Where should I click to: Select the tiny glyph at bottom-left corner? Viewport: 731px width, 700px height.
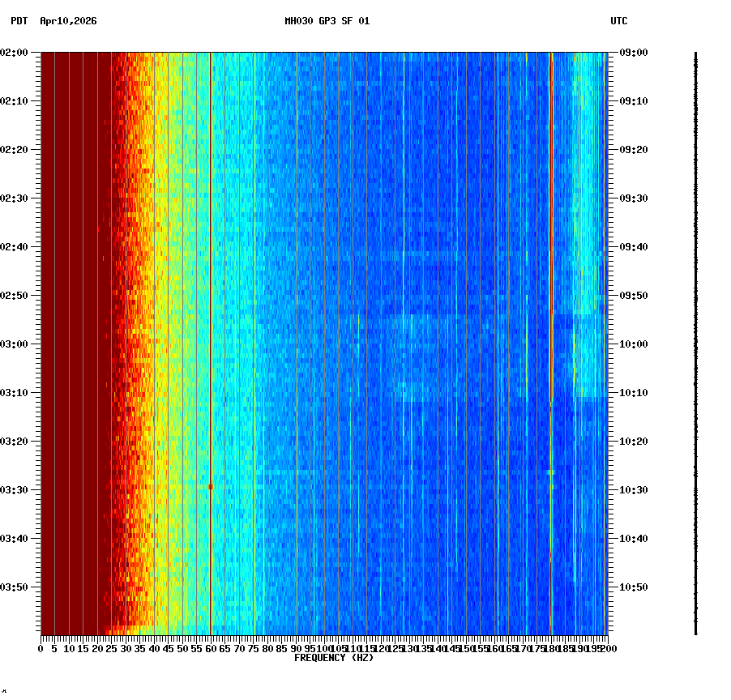pyautogui.click(x=4, y=693)
